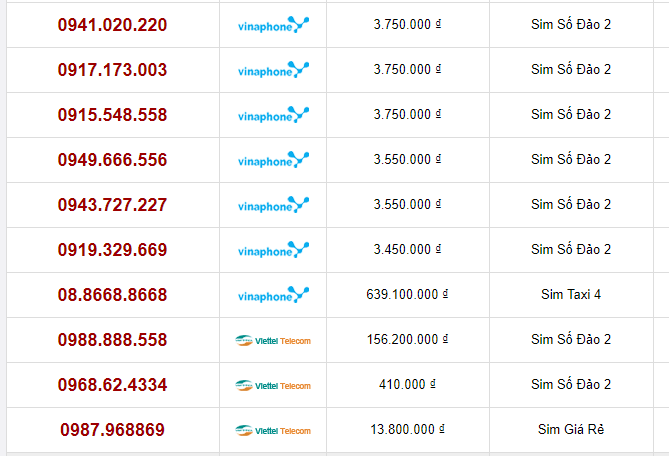Click phone number 0988.888.558
Image resolution: width=669 pixels, height=456 pixels.
(x=112, y=340)
